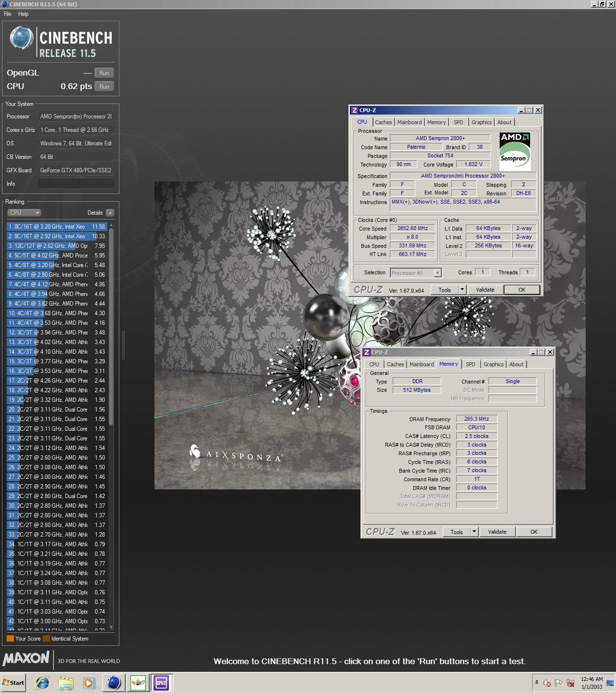Expand Tools arrow in upper CPU-Z window

[x=462, y=290]
